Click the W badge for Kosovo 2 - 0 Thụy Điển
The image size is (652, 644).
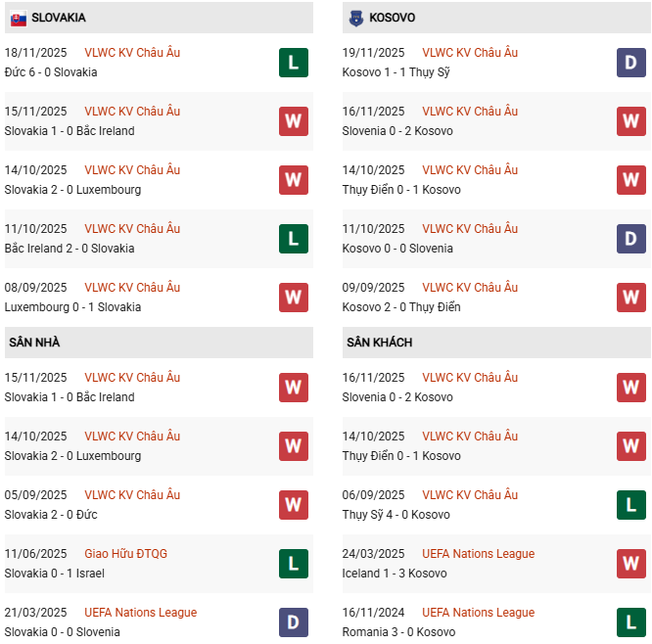(630, 298)
